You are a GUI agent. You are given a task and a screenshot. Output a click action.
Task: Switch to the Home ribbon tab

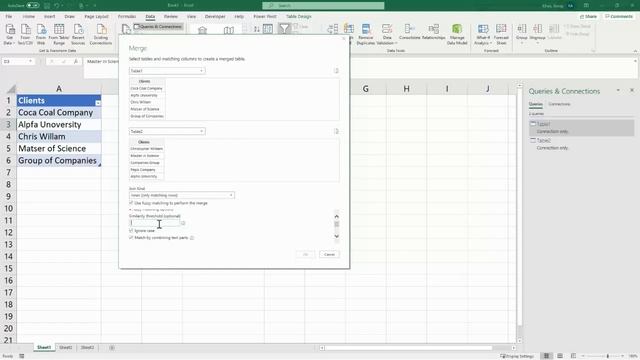coord(29,16)
